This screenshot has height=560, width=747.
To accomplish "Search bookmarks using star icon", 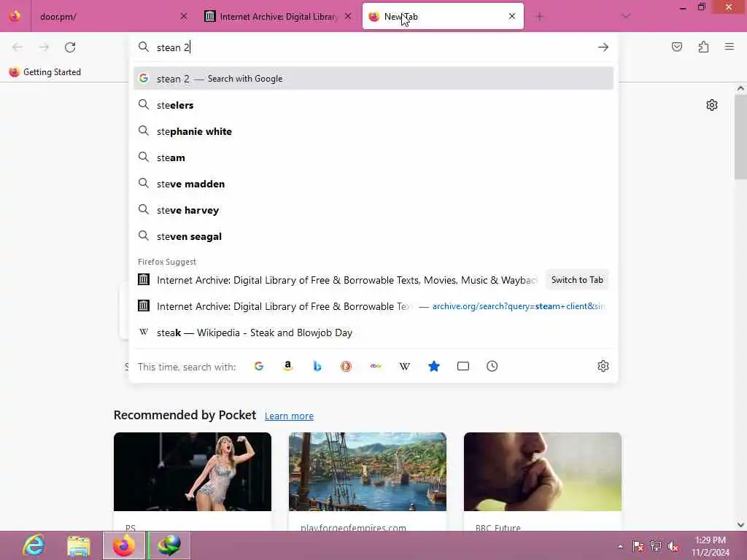I will coord(433,366).
